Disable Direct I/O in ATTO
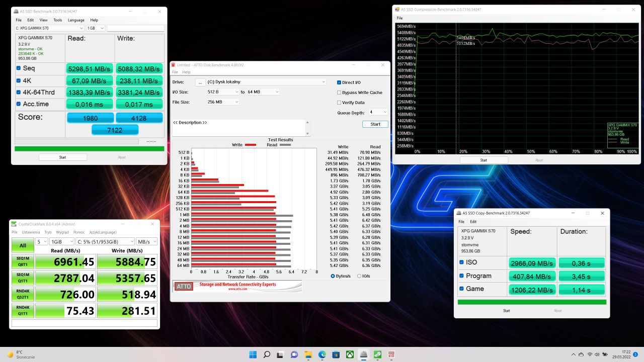The height and width of the screenshot is (362, 644). (x=339, y=82)
